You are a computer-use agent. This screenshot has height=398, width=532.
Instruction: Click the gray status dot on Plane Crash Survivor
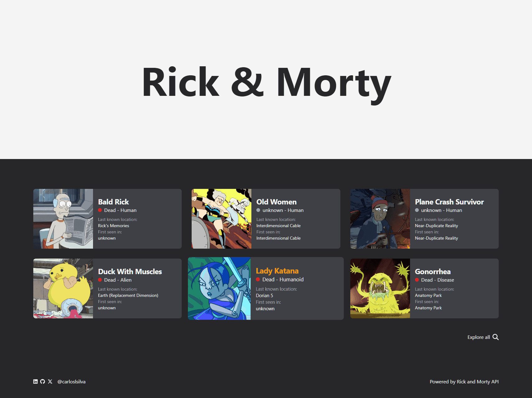416,210
